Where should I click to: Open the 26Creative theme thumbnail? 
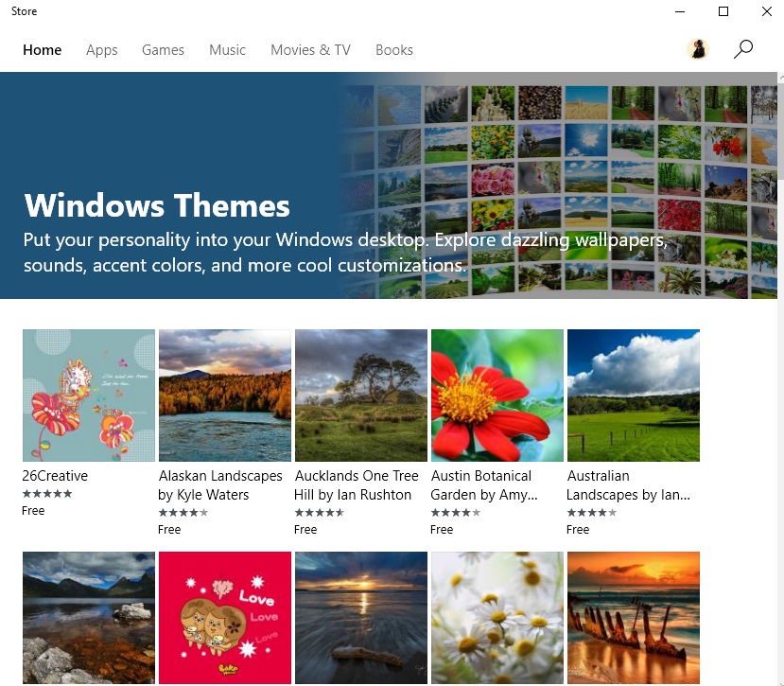(89, 396)
